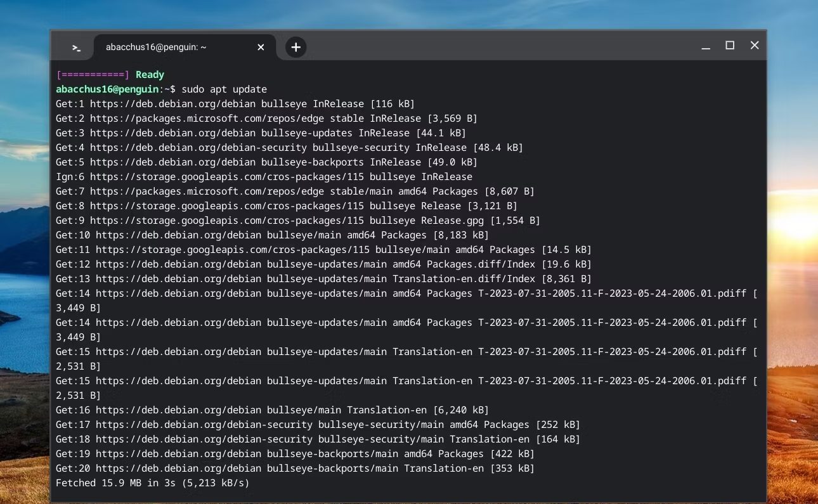Click the Get:17 bullseye-security amd64 Packages line
Viewport: 818px width, 504px height.
coord(318,425)
